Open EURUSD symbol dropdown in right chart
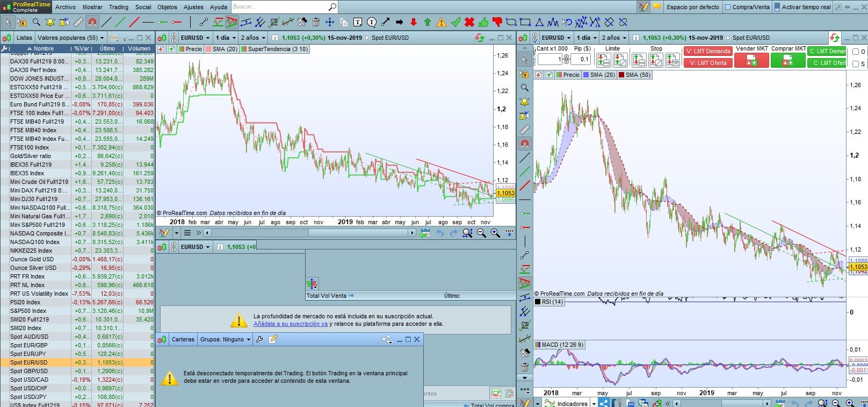This screenshot has width=868, height=407. 556,38
